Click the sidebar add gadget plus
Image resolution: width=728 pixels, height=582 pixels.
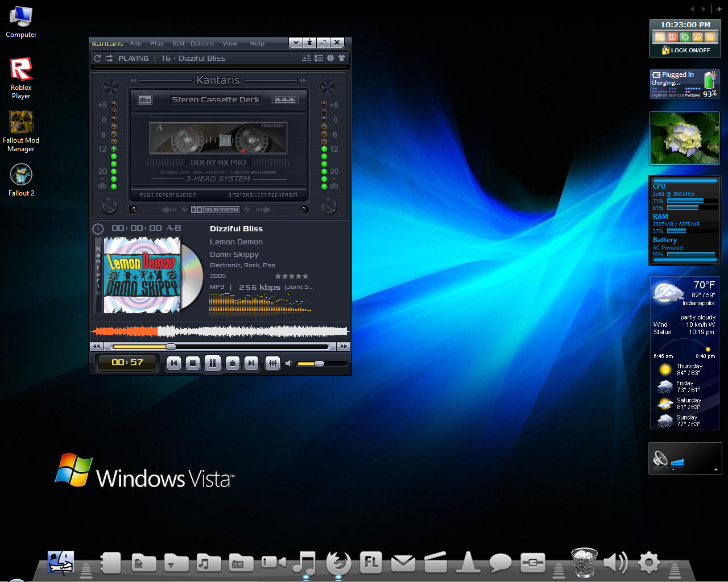click(x=719, y=9)
